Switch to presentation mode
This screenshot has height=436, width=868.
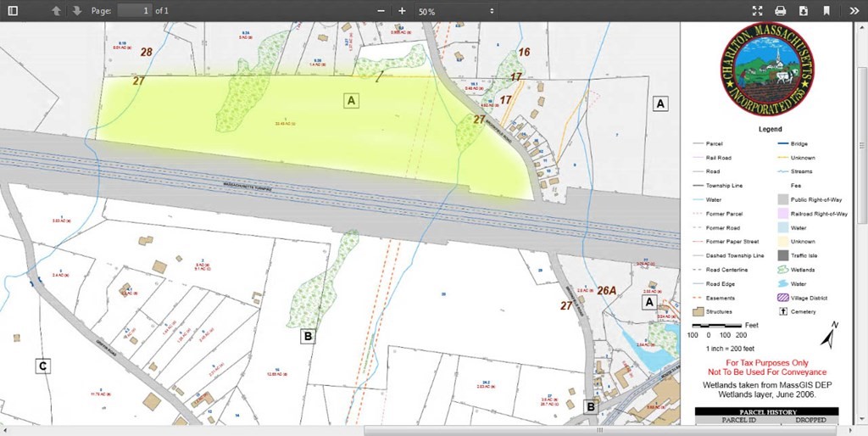click(x=757, y=11)
